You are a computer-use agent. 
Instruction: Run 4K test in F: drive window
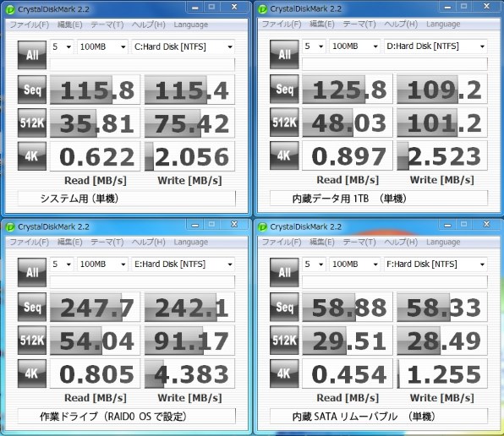tap(284, 373)
